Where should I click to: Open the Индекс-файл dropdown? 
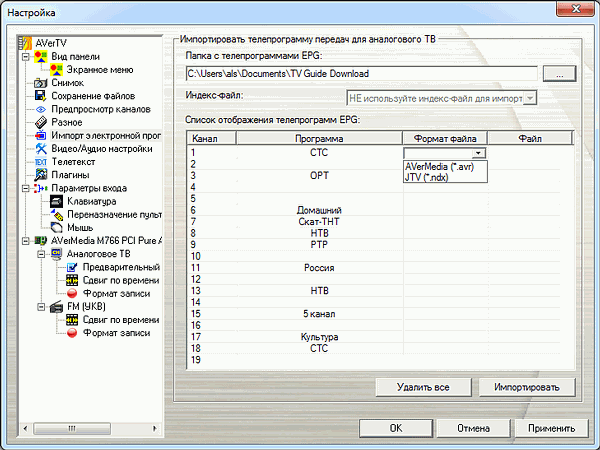pos(530,98)
